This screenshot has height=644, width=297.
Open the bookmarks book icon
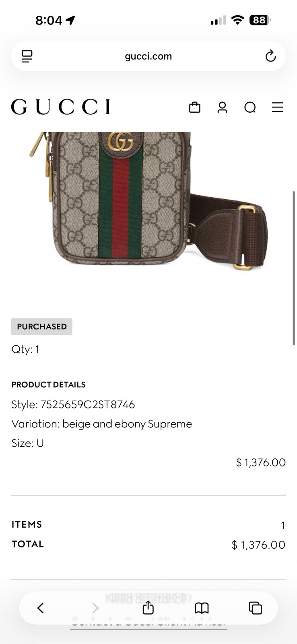pyautogui.click(x=202, y=608)
